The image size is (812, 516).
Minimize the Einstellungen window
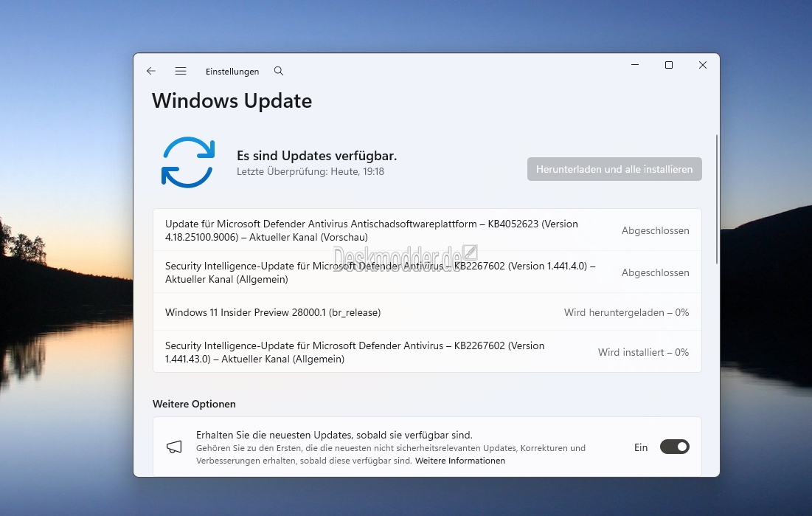[x=635, y=65]
